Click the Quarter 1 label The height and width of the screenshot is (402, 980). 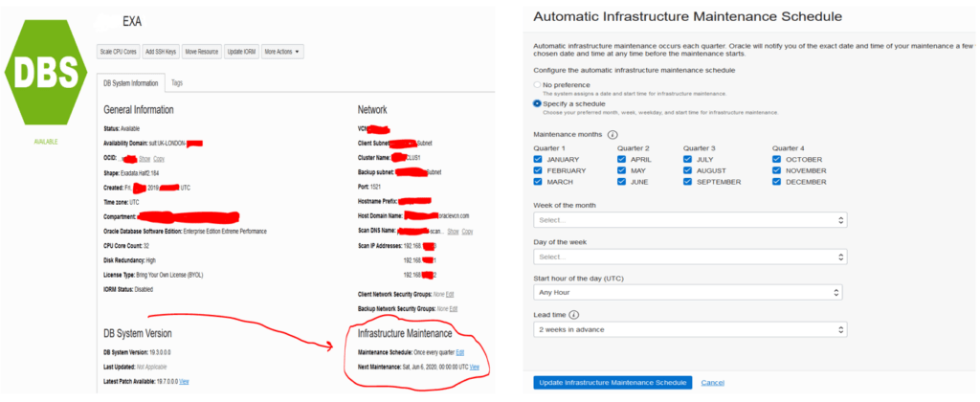point(548,148)
